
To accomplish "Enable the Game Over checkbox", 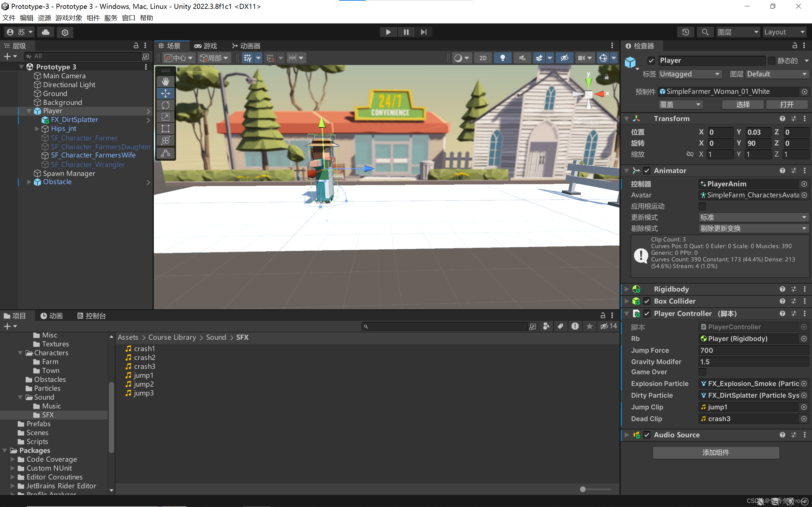I will (702, 372).
